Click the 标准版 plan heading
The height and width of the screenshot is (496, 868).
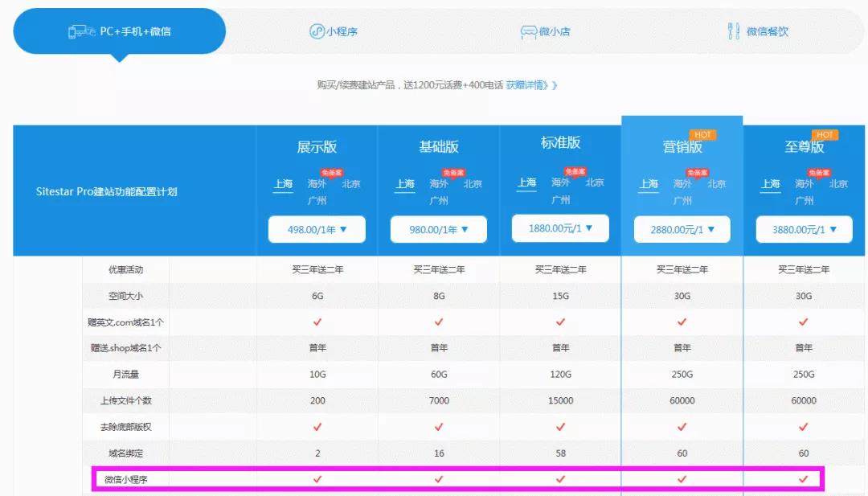(560, 143)
